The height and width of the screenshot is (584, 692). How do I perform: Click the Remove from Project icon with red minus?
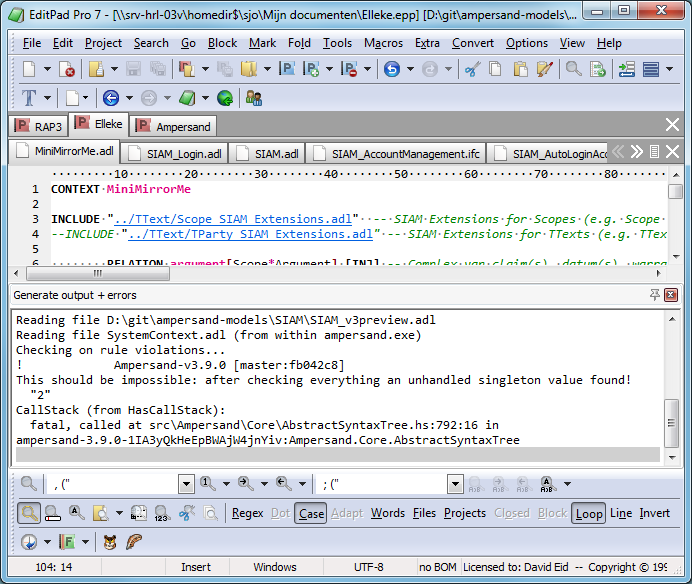click(349, 69)
